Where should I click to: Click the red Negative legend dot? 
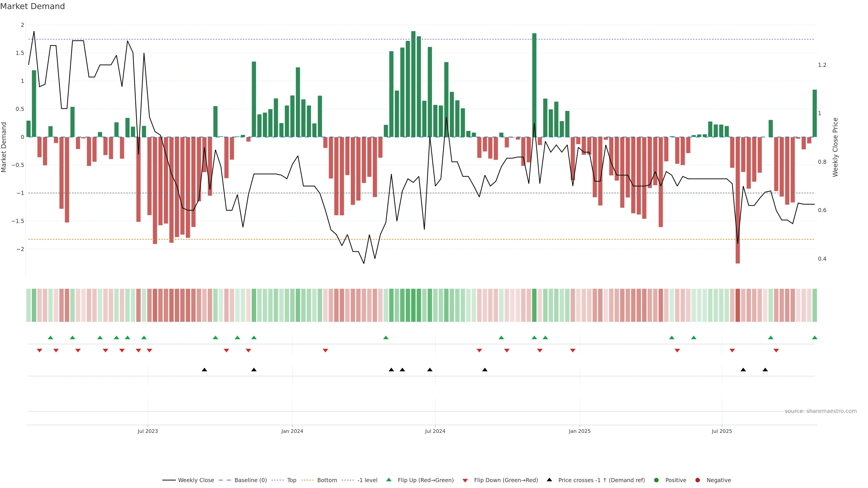(x=698, y=480)
